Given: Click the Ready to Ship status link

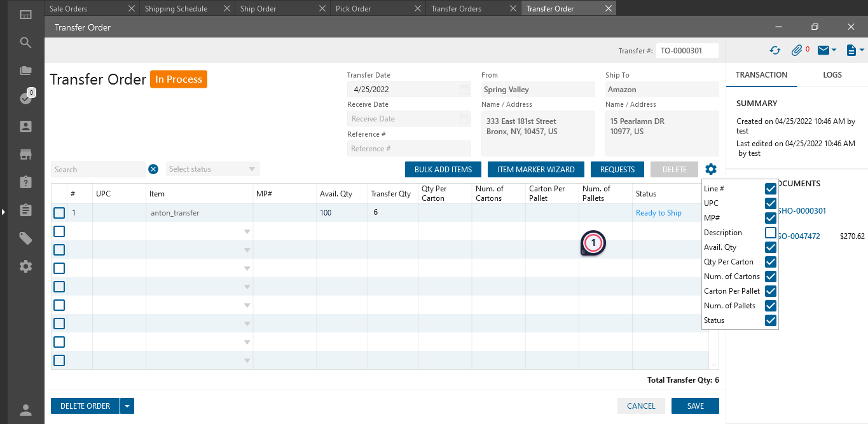Looking at the screenshot, I should coord(658,213).
